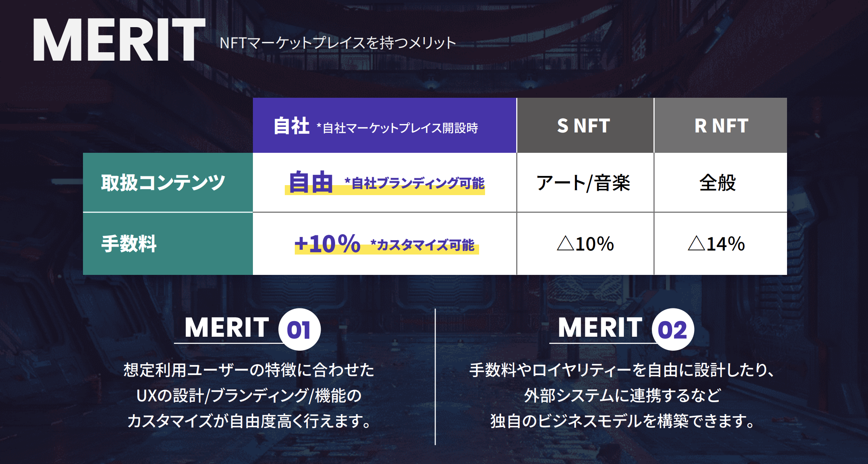The image size is (868, 464).
Task: Click the paragraph starting with 想定利用ユーザー
Action: tap(249, 395)
